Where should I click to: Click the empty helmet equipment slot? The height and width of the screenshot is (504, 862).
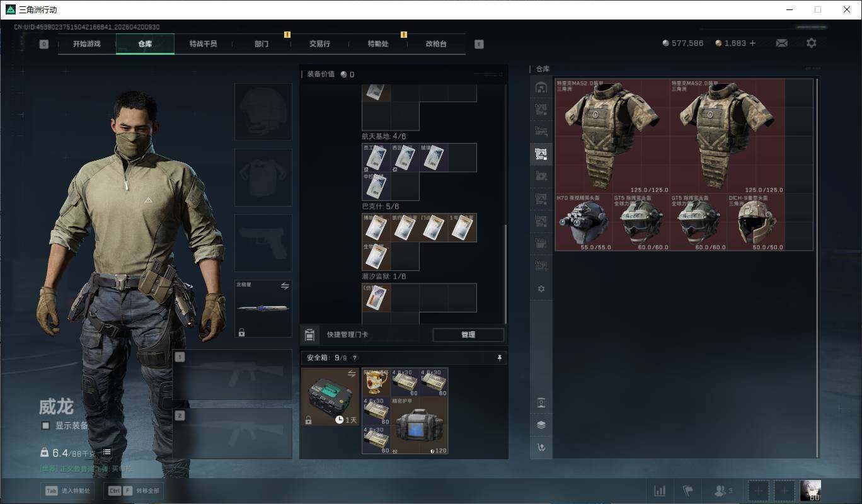(263, 112)
